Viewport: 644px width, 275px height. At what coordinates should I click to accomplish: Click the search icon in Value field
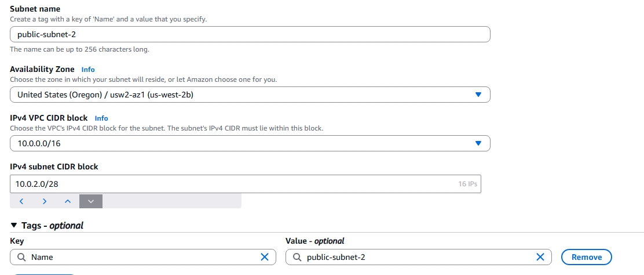[x=297, y=257]
